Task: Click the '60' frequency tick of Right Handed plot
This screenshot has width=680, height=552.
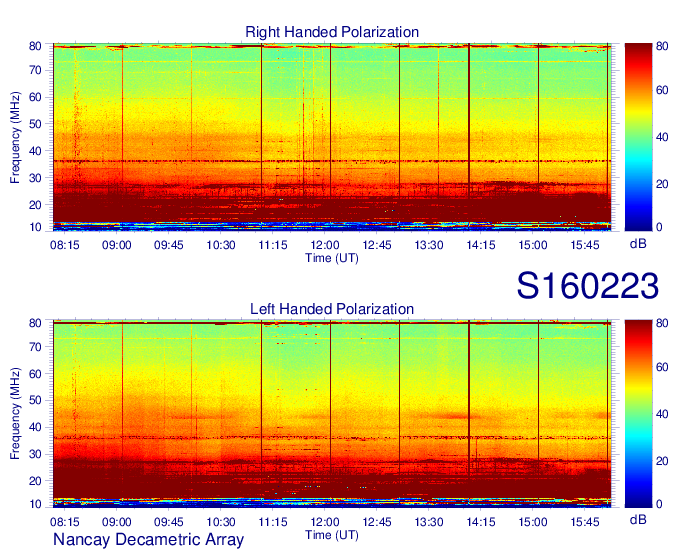Action: (x=35, y=97)
